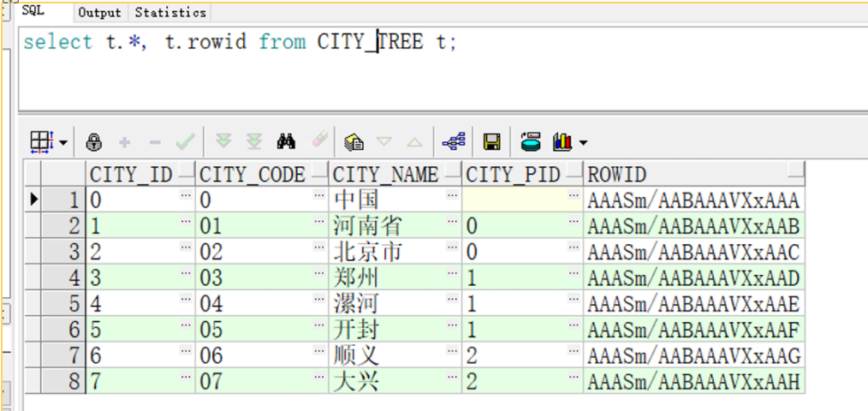Click the clear record eraser icon

pos(320,140)
